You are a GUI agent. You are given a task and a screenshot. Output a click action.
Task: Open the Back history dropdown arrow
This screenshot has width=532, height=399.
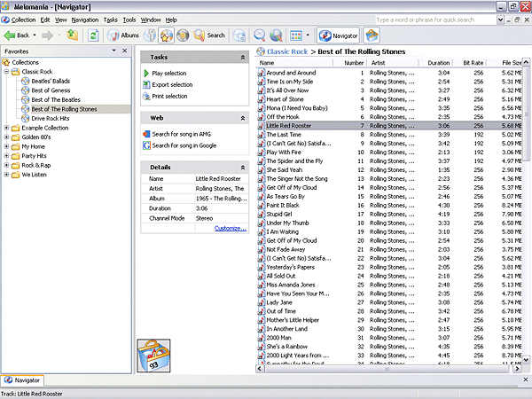(x=35, y=35)
